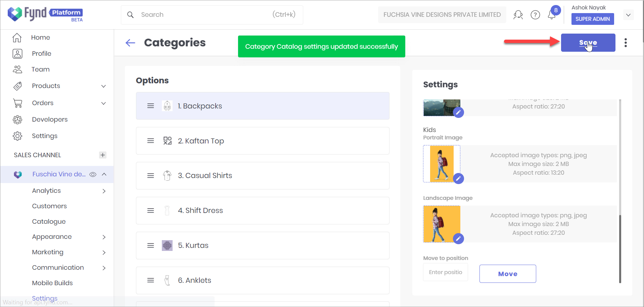Viewport: 644px width, 307px height.
Task: Collapse the Fuschia Vine channel menu
Action: [x=104, y=174]
